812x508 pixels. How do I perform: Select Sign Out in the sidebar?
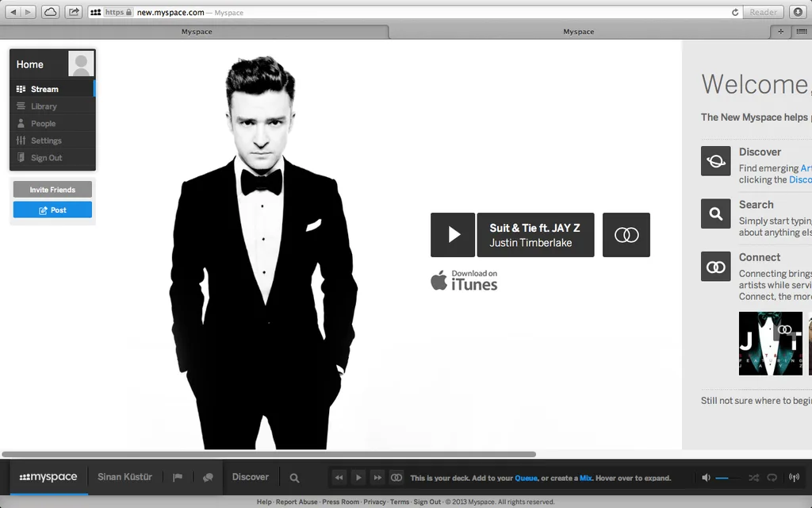52,158
